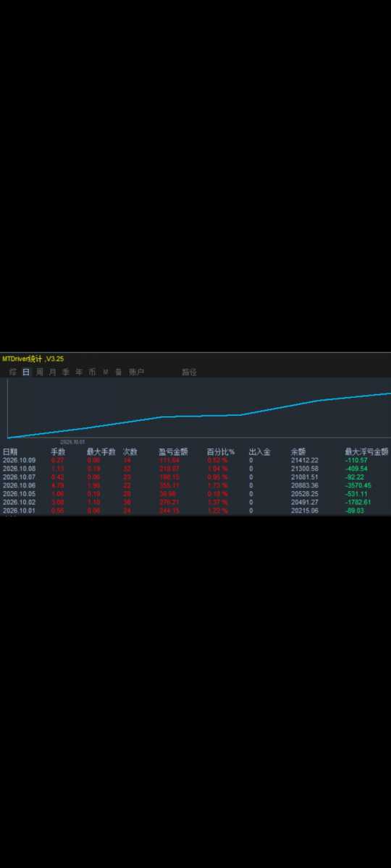Click balance value 20883.36
The height and width of the screenshot is (868, 391).
pos(305,485)
